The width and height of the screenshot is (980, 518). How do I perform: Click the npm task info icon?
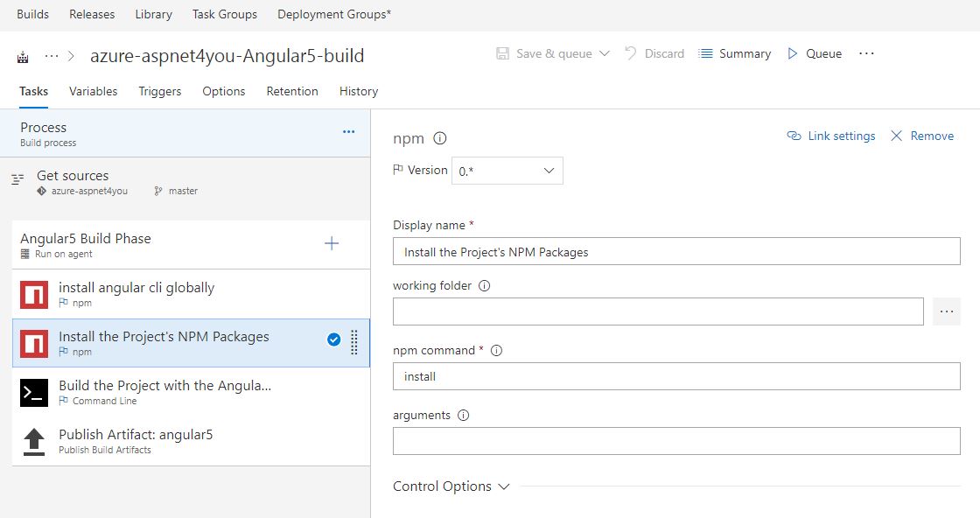(x=440, y=139)
